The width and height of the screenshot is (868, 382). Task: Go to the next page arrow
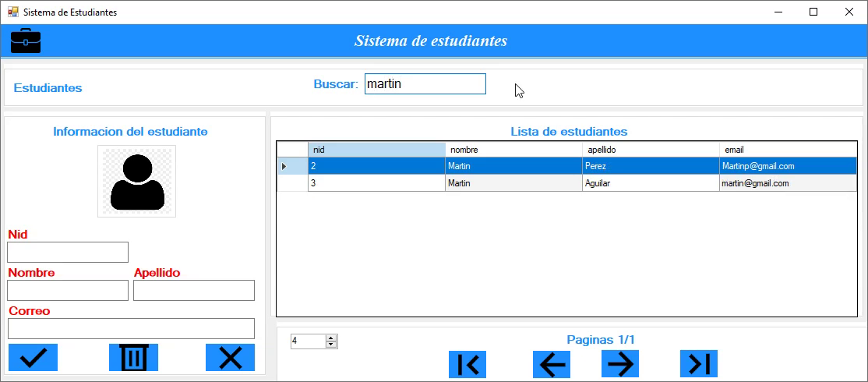pyautogui.click(x=620, y=364)
